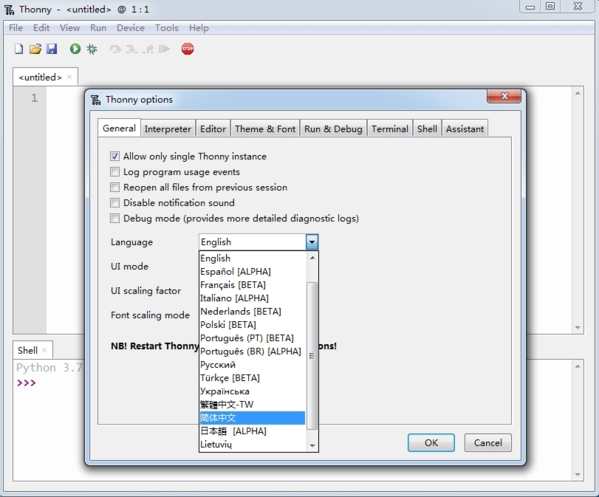This screenshot has height=497, width=599.
Task: Click the Resume toolbar icon
Action: tap(164, 49)
